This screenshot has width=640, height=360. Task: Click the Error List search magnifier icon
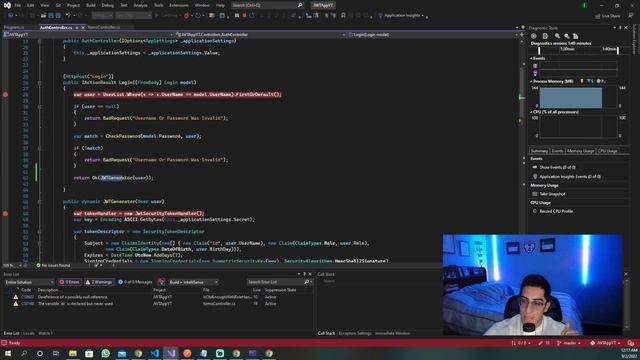click(x=307, y=282)
